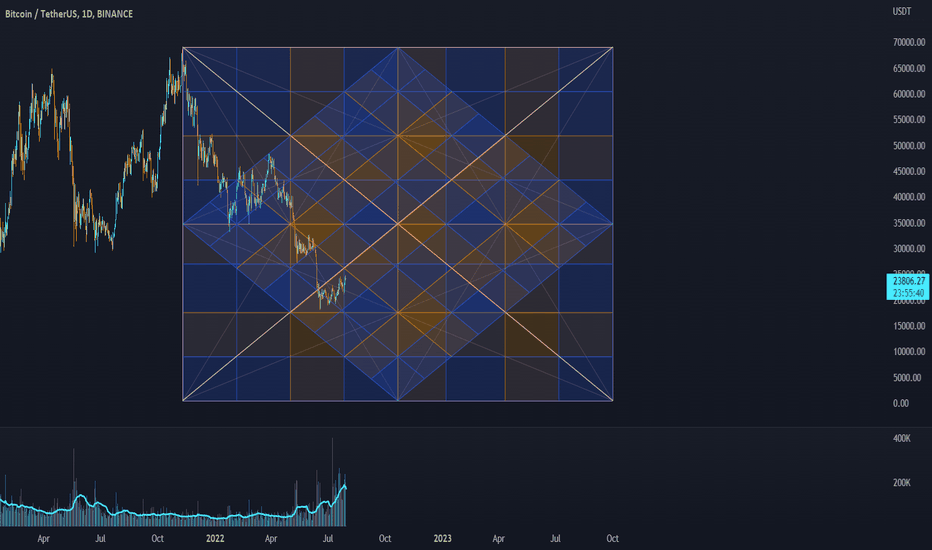Click the 35000.00 price axis label
The height and width of the screenshot is (550, 932).
click(909, 223)
